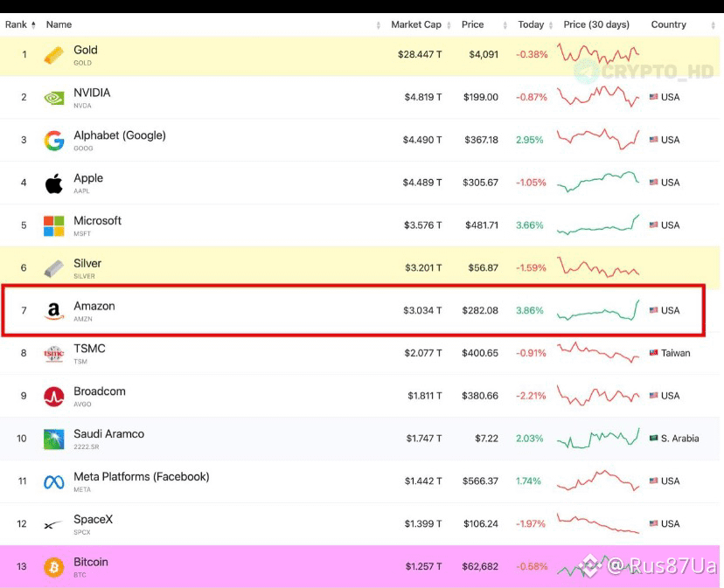Click Silver price $56.87
This screenshot has height=588, width=724.
(x=483, y=267)
